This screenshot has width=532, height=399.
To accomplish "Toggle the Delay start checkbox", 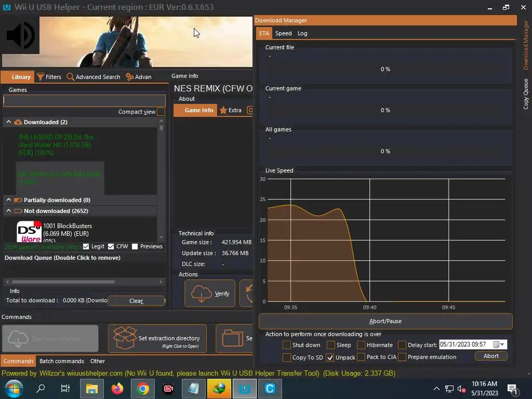I will pyautogui.click(x=402, y=345).
